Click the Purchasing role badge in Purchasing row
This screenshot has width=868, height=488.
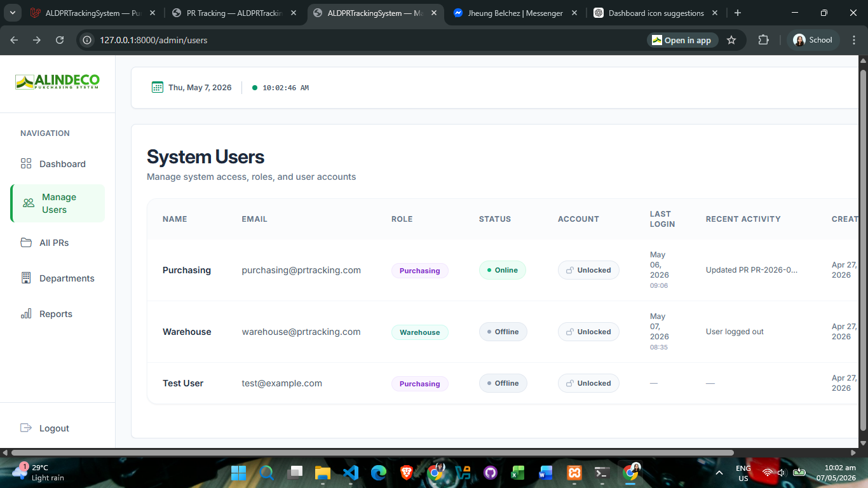pyautogui.click(x=419, y=271)
